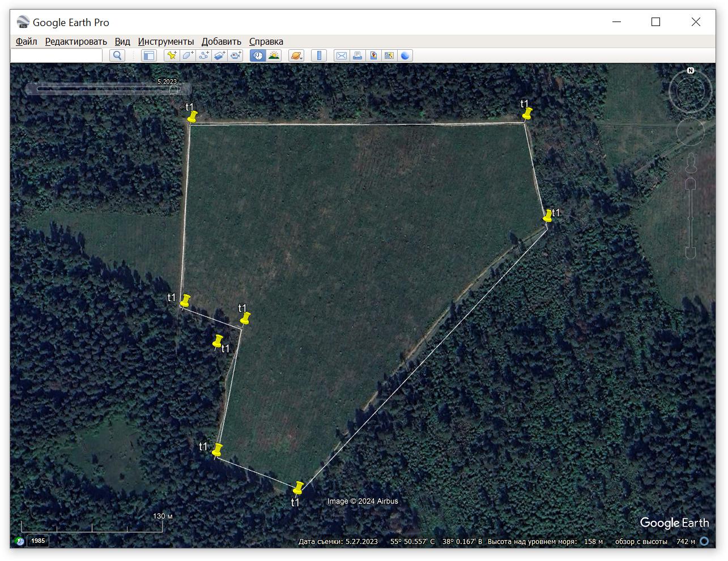Screen dimensions: 728x561
Task: Add a new placemark pushpin
Action: [171, 55]
